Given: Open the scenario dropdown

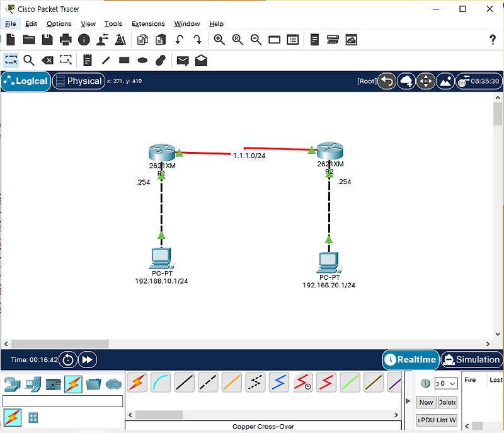Looking at the screenshot, I should [446, 383].
